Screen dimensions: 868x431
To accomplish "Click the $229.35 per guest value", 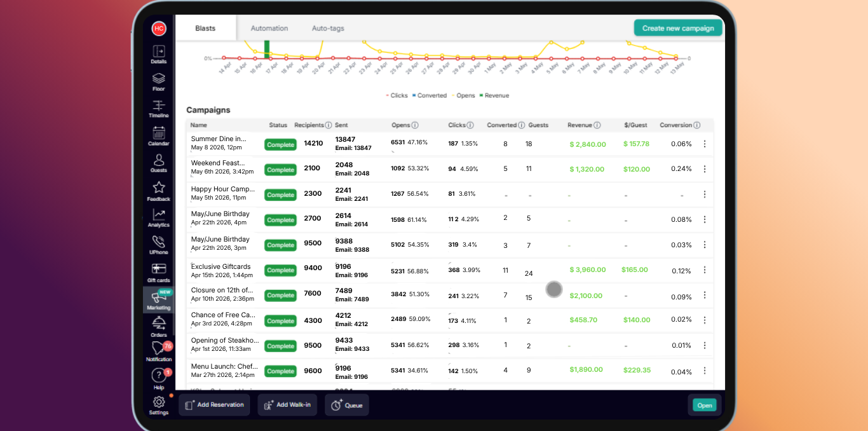I will [637, 370].
